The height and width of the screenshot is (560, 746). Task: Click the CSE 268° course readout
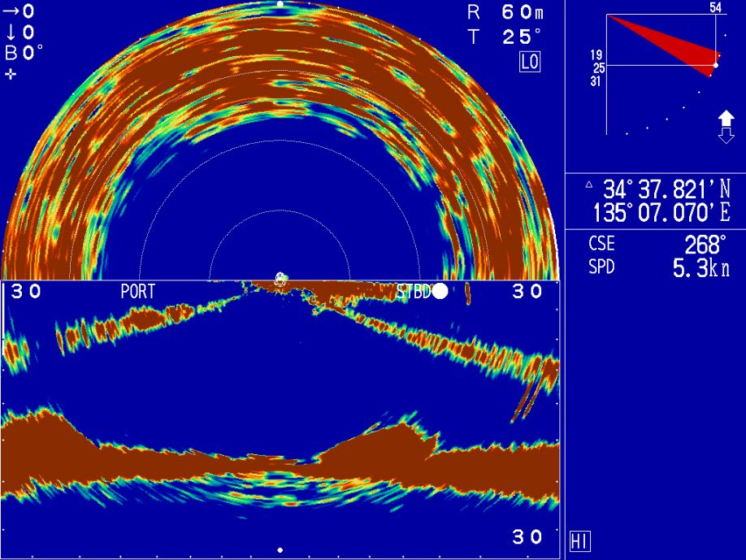657,245
